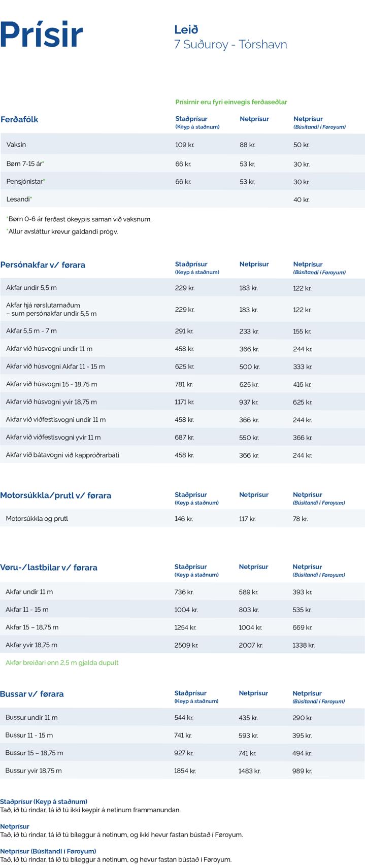Select the "Vøru-/lastbilar v/ førara" section heading
365x868 pixels.
coord(49,567)
